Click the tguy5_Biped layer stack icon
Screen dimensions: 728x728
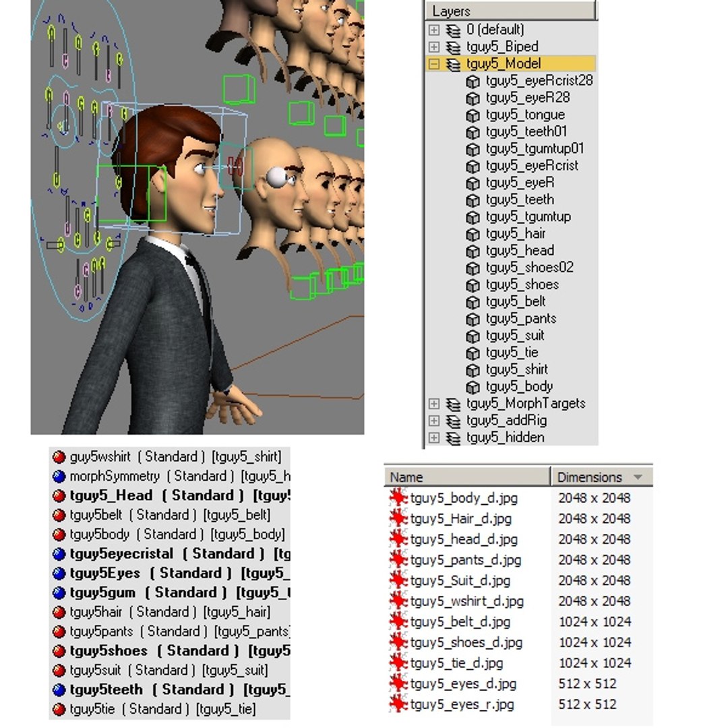453,47
